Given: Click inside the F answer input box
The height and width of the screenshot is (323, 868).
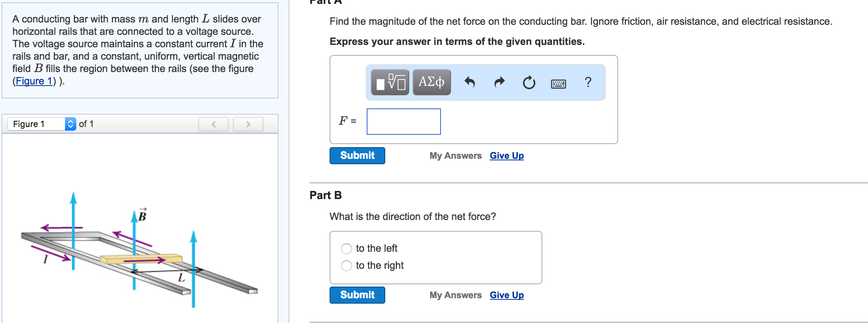Looking at the screenshot, I should [x=403, y=122].
